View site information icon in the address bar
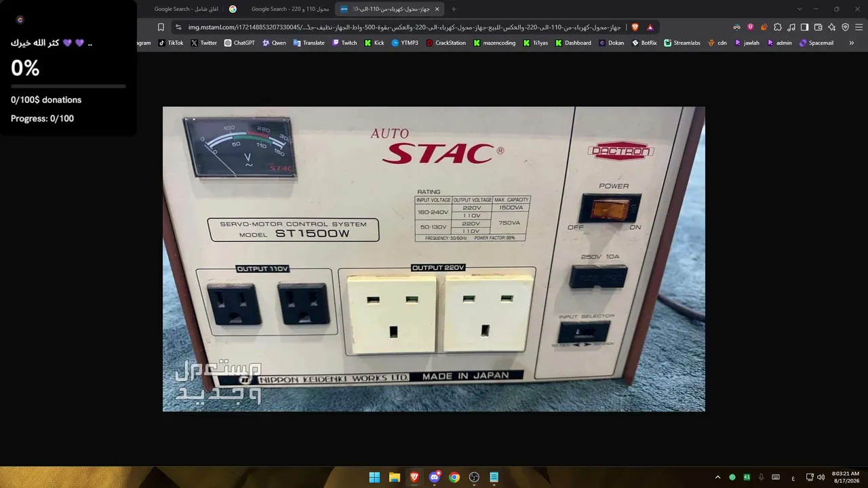 (178, 27)
